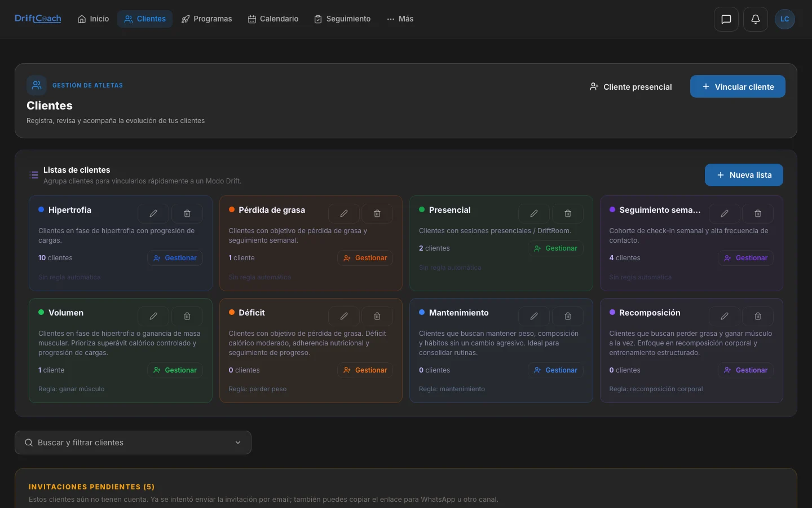
Task: Delete the Seguimiento semanal list
Action: coord(758,213)
